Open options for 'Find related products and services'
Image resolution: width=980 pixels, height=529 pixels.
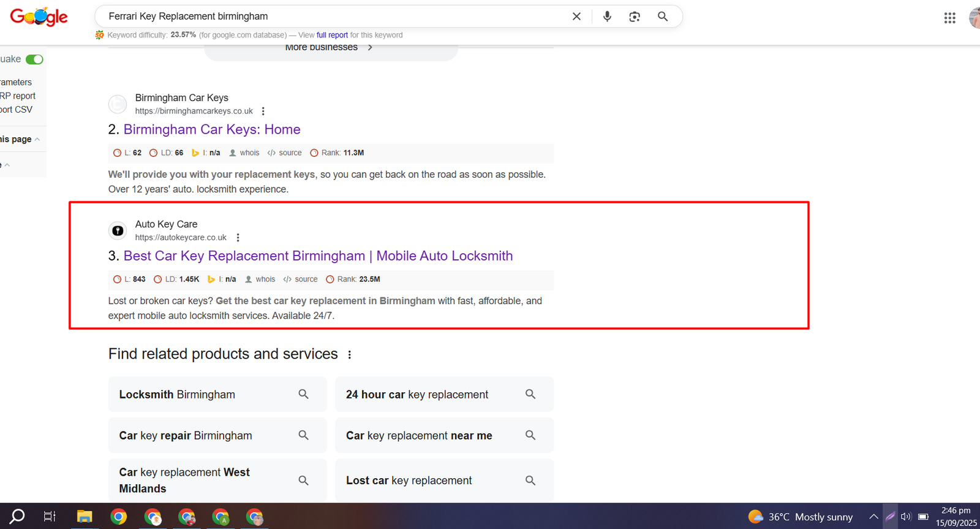350,354
